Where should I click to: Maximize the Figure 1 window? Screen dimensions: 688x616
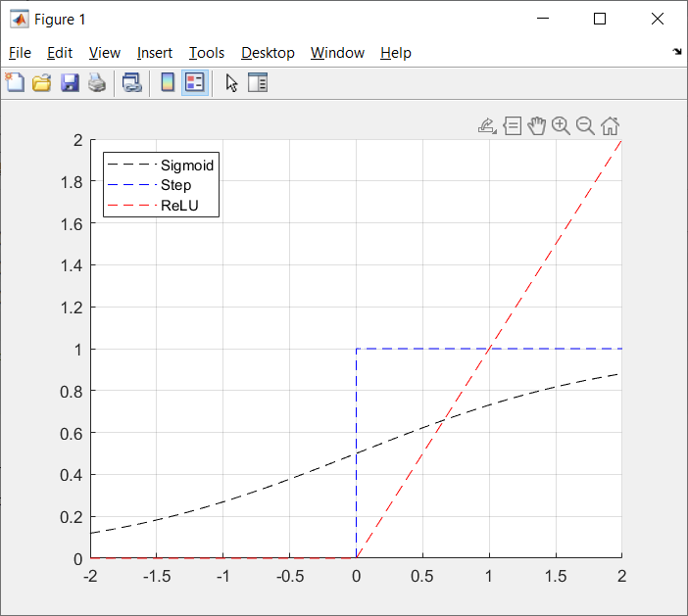(600, 19)
